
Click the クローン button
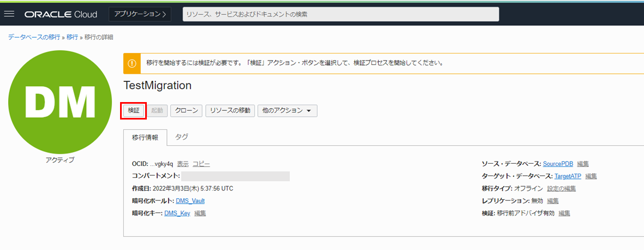point(187,110)
